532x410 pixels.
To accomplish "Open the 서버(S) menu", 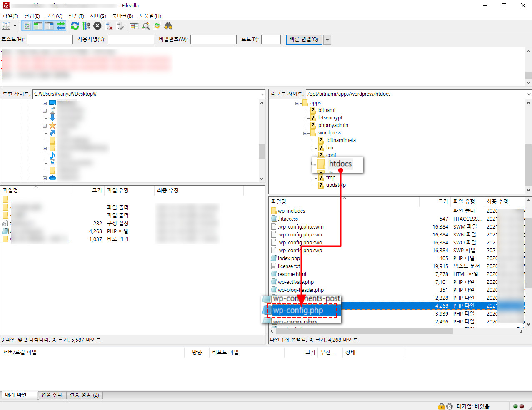I will coord(98,16).
